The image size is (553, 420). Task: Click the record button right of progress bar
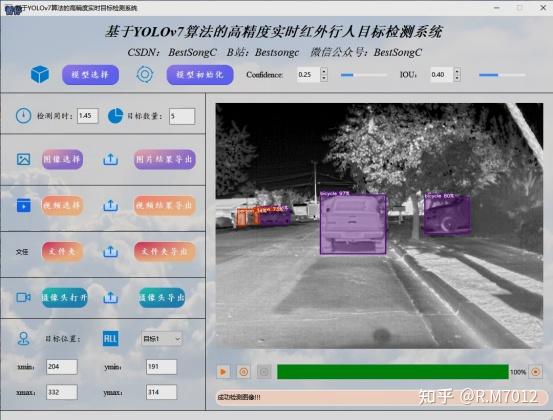click(536, 372)
